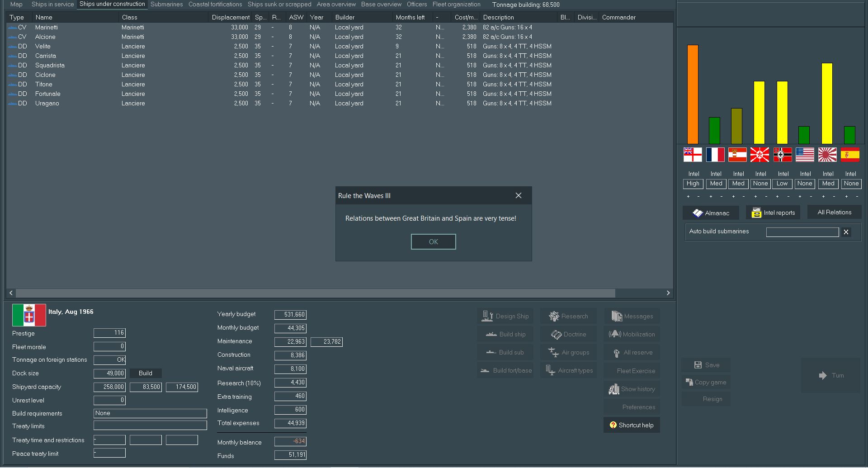Decrease intel on Spain with minus
Viewport: 868px width, 468px height.
(x=857, y=196)
